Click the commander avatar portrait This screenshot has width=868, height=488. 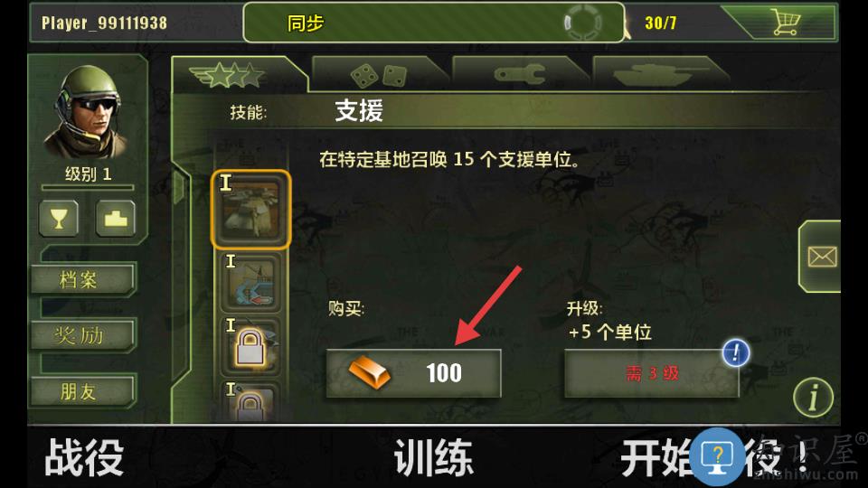[88, 112]
